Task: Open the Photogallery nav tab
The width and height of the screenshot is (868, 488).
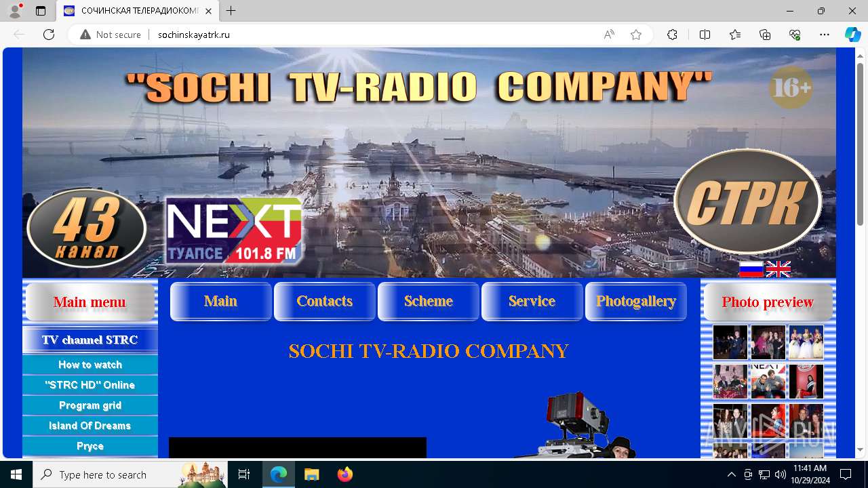Action: point(636,302)
